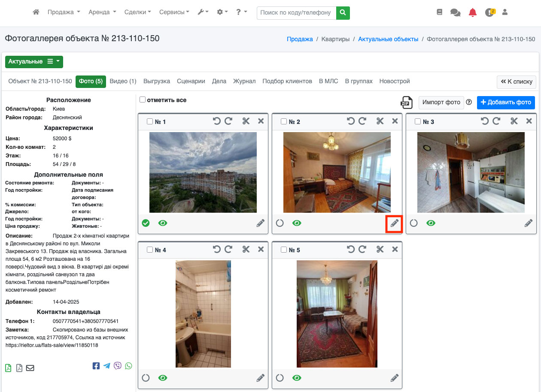The image size is (541, 392).
Task: Go back with К списку button
Action: coord(517,81)
